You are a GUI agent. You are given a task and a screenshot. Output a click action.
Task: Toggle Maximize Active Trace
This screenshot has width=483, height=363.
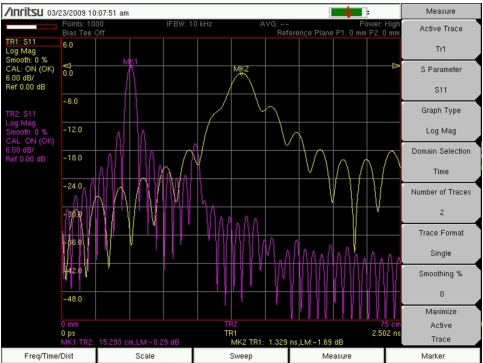441,325
